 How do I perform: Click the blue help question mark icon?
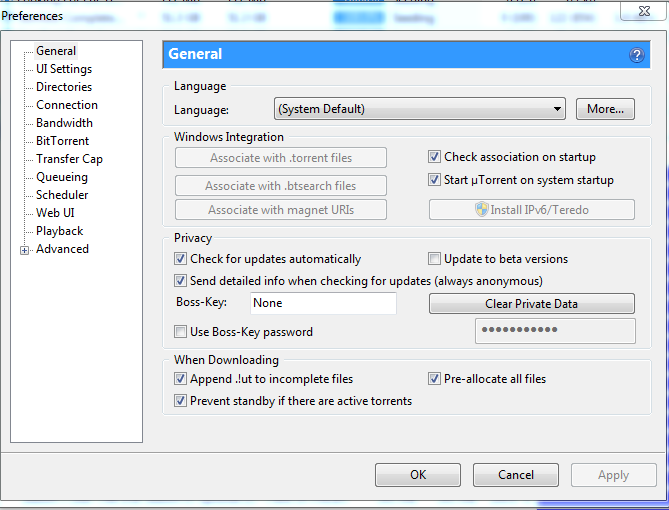(636, 55)
